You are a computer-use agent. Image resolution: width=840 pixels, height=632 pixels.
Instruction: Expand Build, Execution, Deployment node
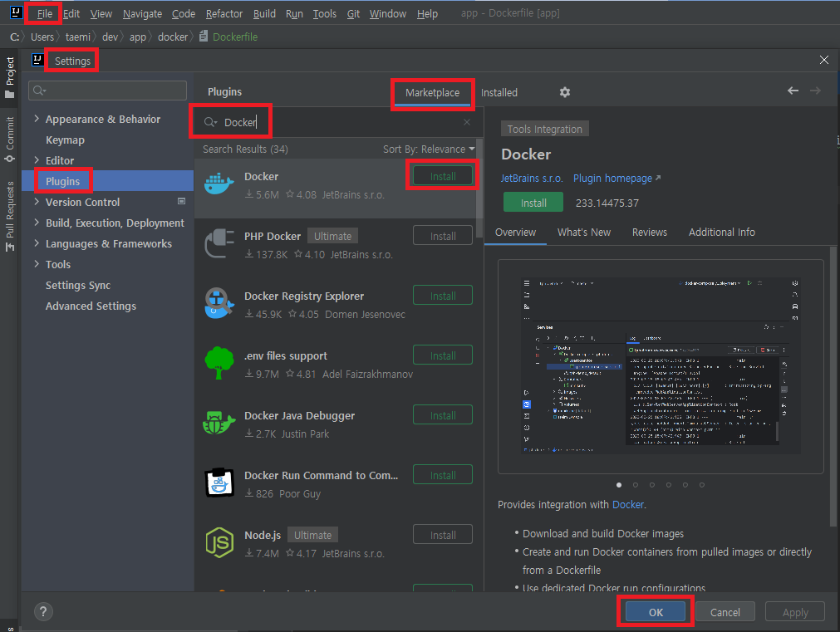[x=37, y=223]
